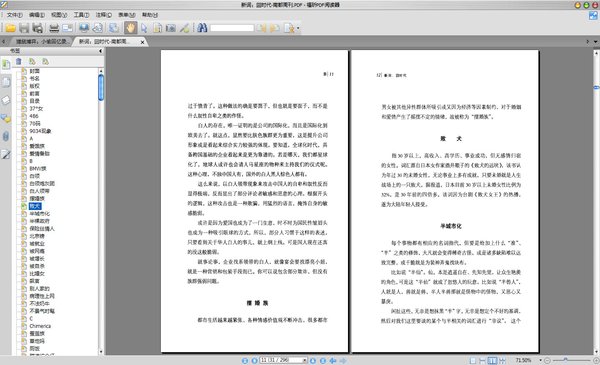600x365 pixels.
Task: Open the 文件 (File) menu
Action: pos(15,15)
